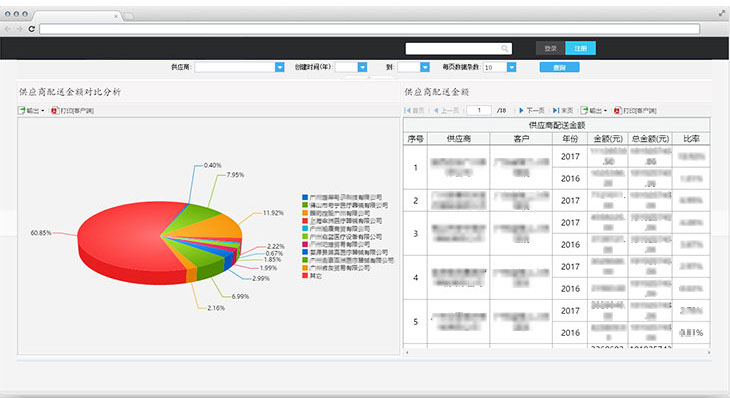Click export icon above the pie chart

coord(21,110)
